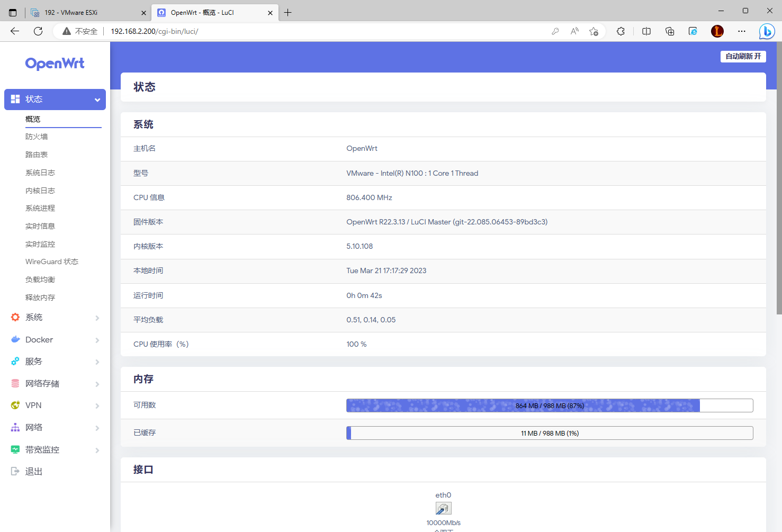782x532 pixels.
Task: Open the 系统进程 submenu item
Action: (40, 208)
